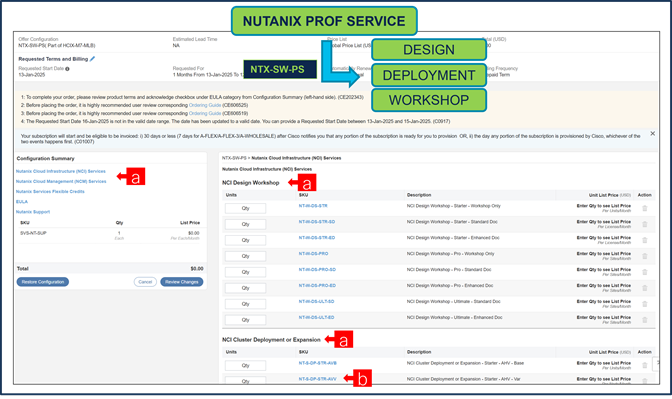672x399 pixels.
Task: Trash the Pro - Enhanced Doc workshop row
Action: tap(645, 288)
